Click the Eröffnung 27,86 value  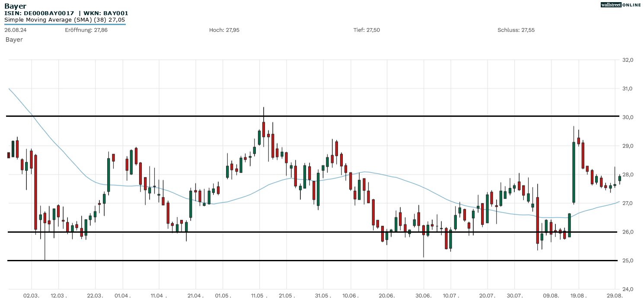click(86, 30)
